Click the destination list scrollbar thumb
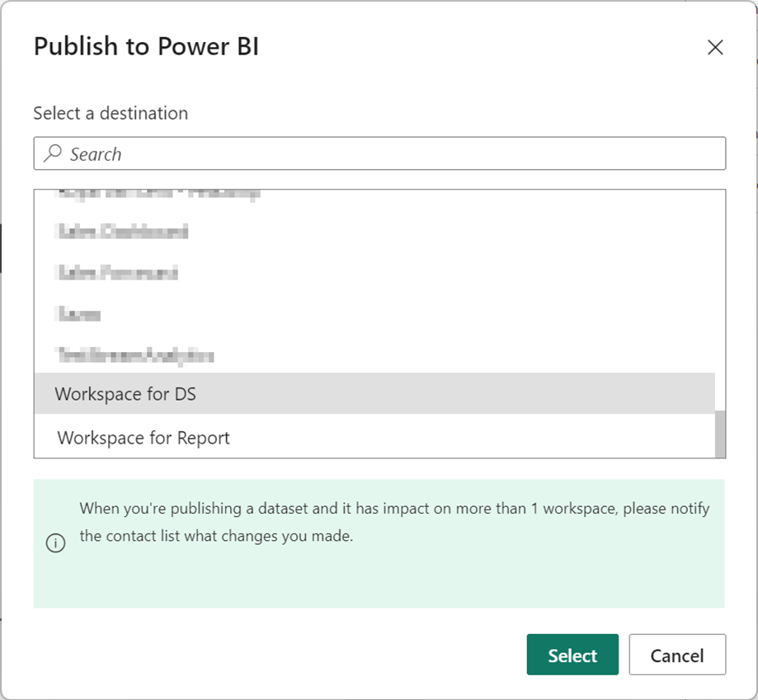Image resolution: width=758 pixels, height=700 pixels. [720, 434]
